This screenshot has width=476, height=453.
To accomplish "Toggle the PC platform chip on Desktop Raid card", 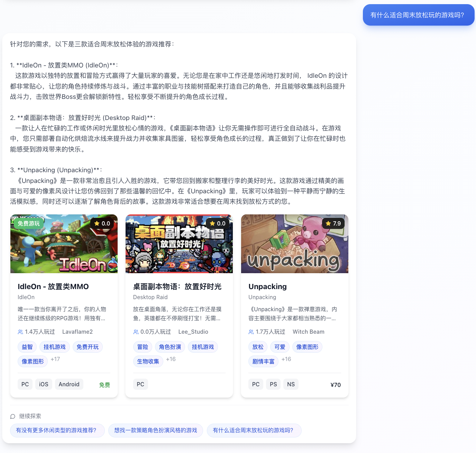I will point(140,384).
